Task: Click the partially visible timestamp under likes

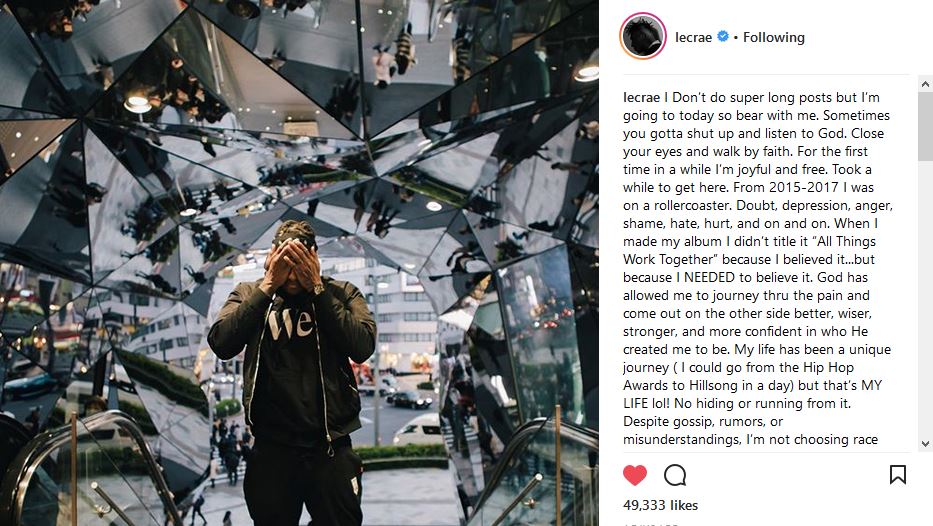Action: coord(651,524)
